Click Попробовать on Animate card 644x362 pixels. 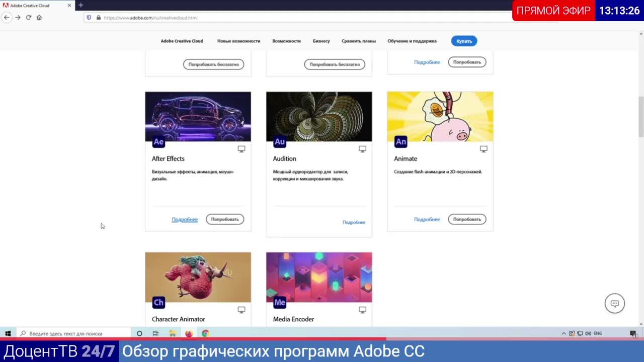(x=467, y=219)
